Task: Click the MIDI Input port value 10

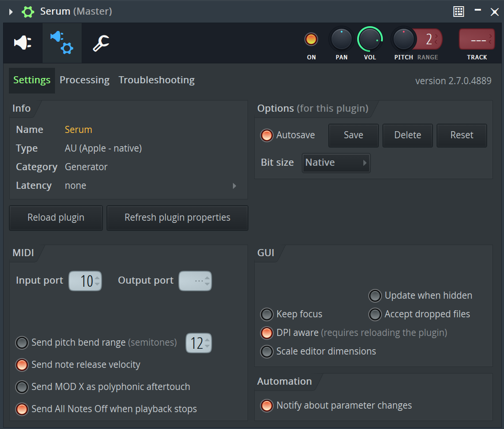Action: coord(85,281)
